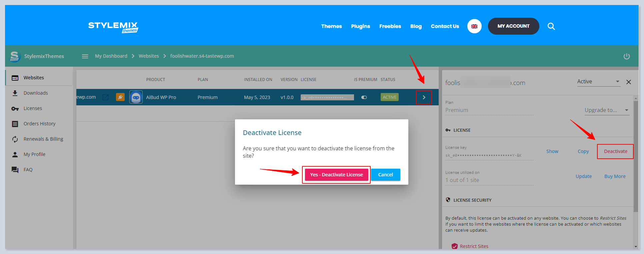Sort by PRODUCT column header
644x254 pixels.
(x=155, y=80)
